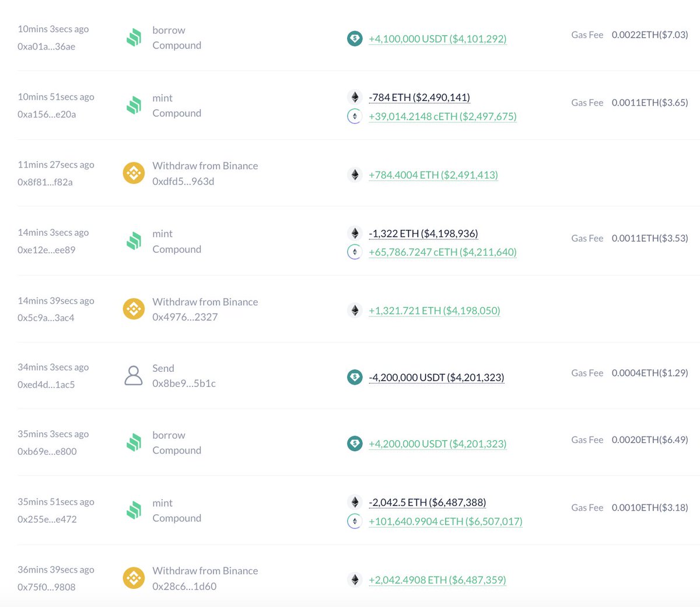700x607 pixels.
Task: Click gas fee value 0.0011ETH($3.53)
Action: [650, 238]
